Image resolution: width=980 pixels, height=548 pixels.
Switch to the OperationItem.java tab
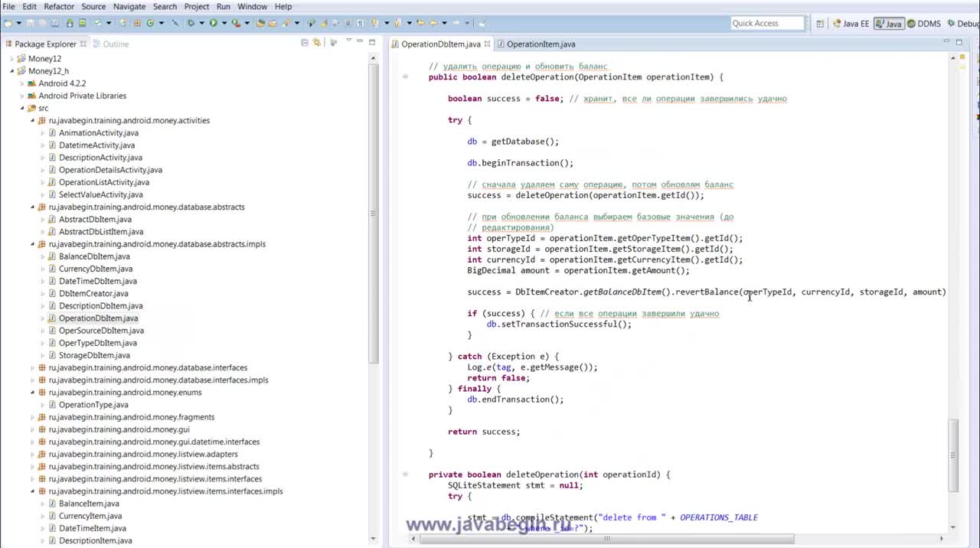coord(540,44)
